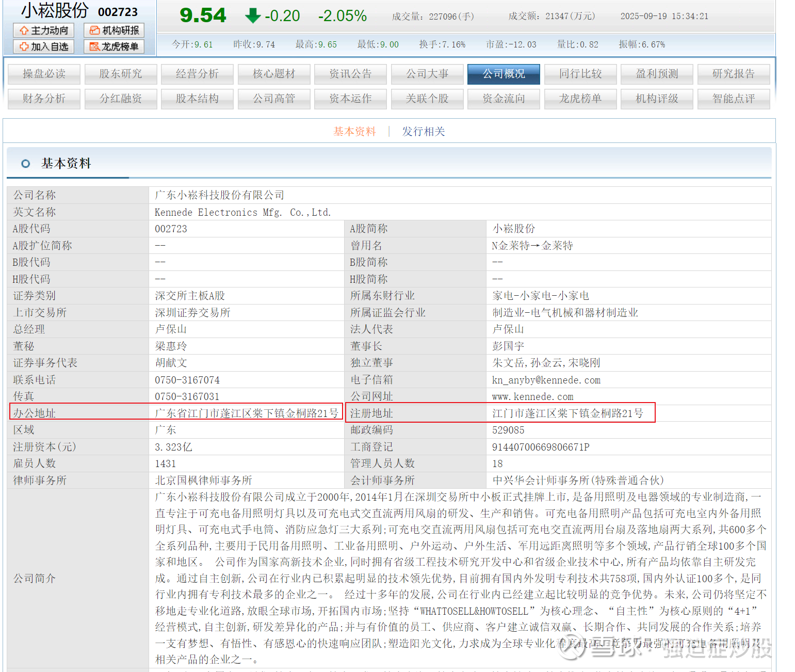Click chairman name 彭国宇
Screen dimensions: 795x672
(508, 346)
